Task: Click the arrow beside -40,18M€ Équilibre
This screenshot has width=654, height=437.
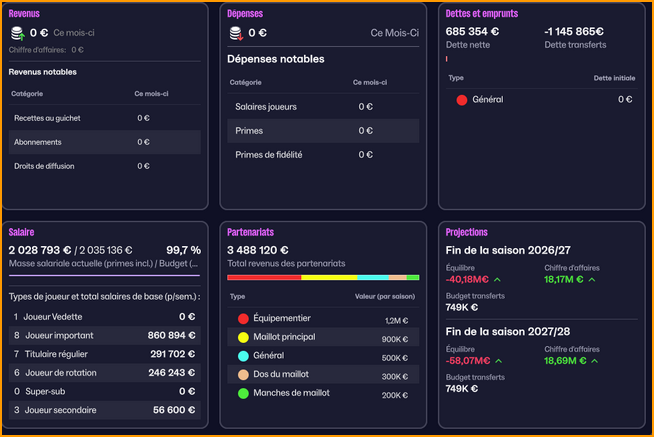Action: [497, 280]
